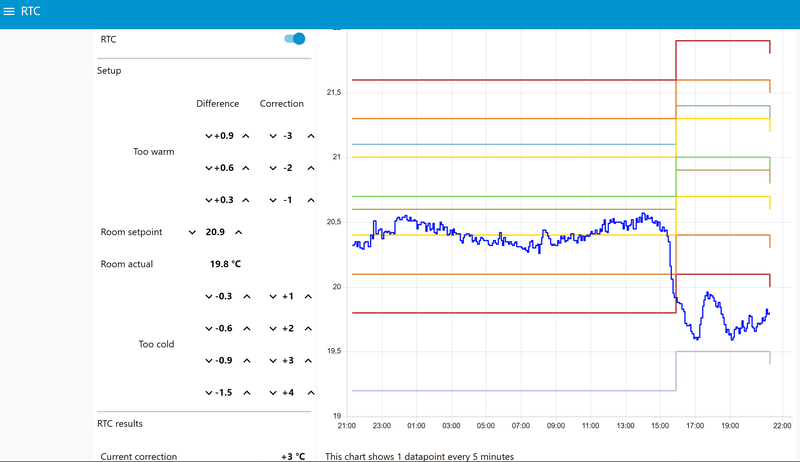
Task: Click the Correction column header
Action: click(282, 104)
